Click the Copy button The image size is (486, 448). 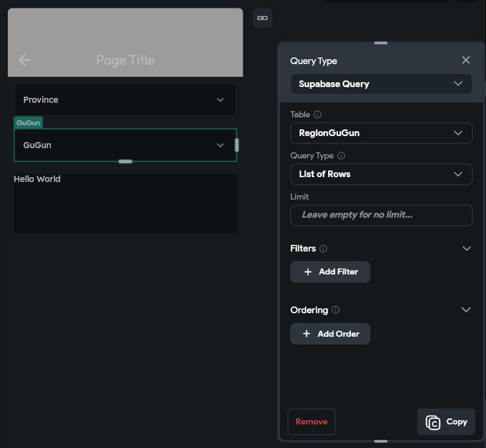click(x=446, y=421)
